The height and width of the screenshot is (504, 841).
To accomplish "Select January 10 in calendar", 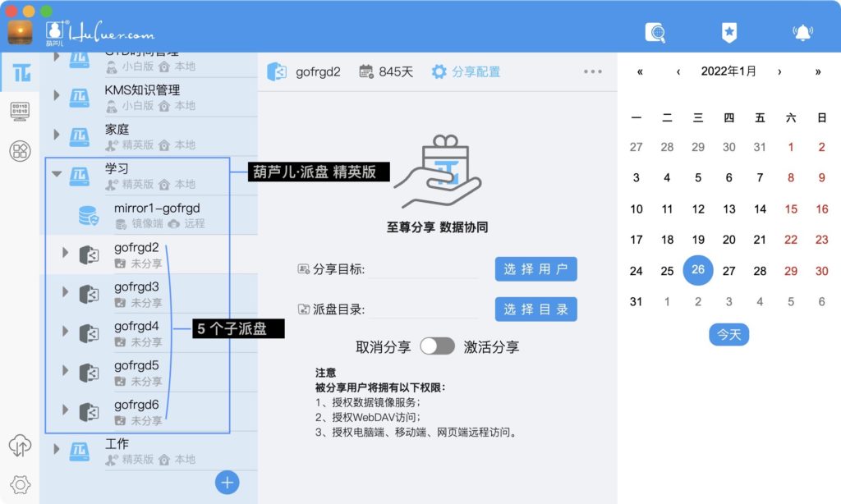I will [x=636, y=209].
